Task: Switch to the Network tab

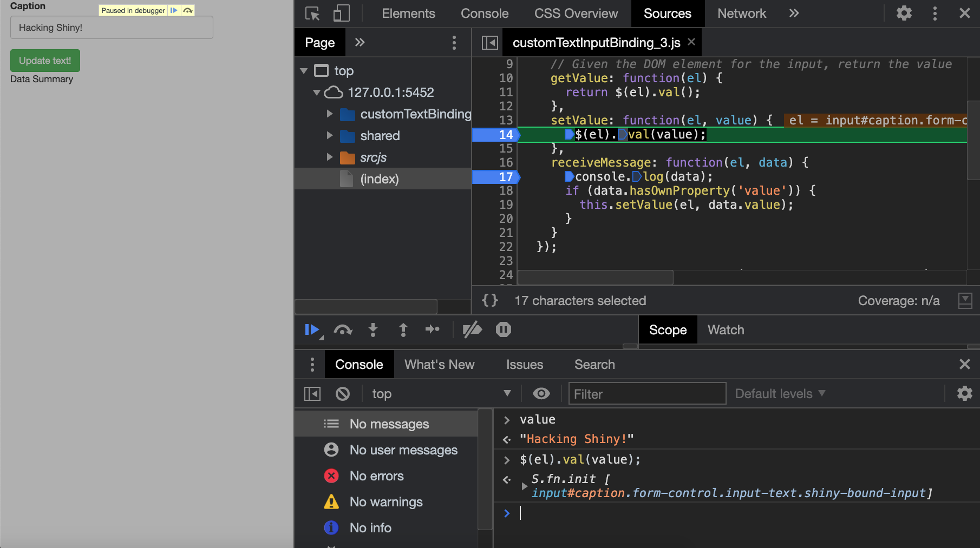Action: pyautogui.click(x=742, y=14)
